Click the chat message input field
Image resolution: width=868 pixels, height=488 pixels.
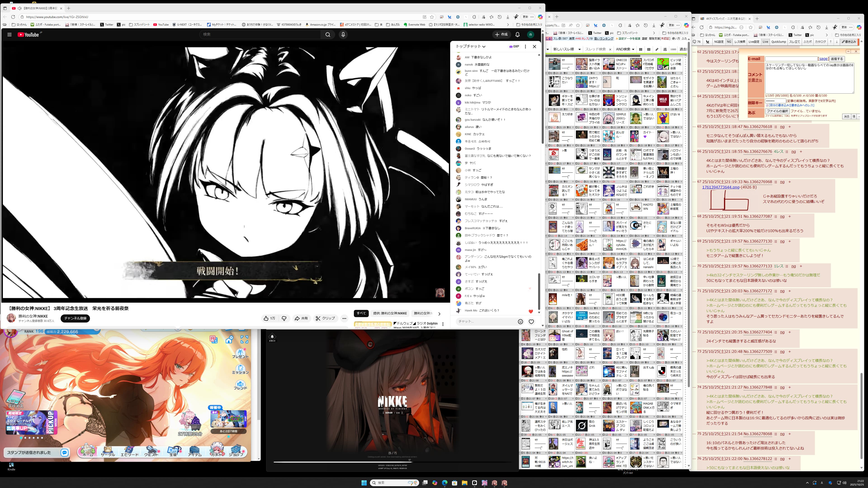pos(485,322)
